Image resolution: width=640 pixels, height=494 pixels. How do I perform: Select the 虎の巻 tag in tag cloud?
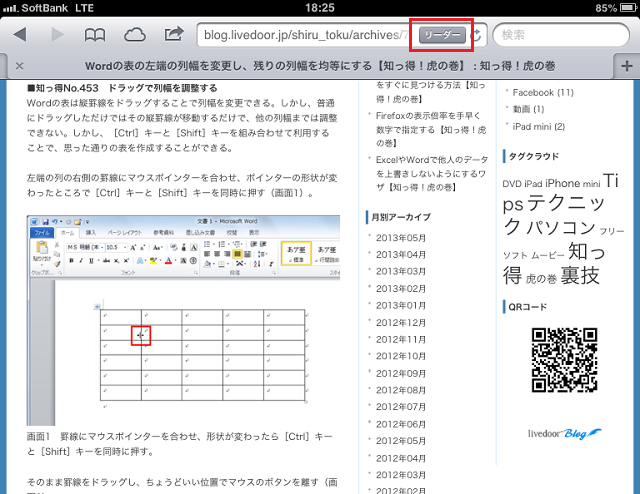[x=541, y=279]
